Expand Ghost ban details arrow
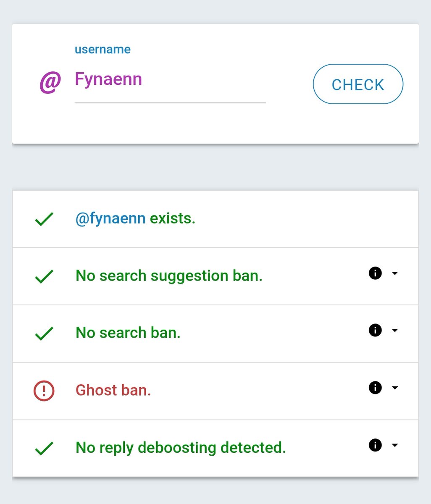This screenshot has height=504, width=431. click(394, 388)
